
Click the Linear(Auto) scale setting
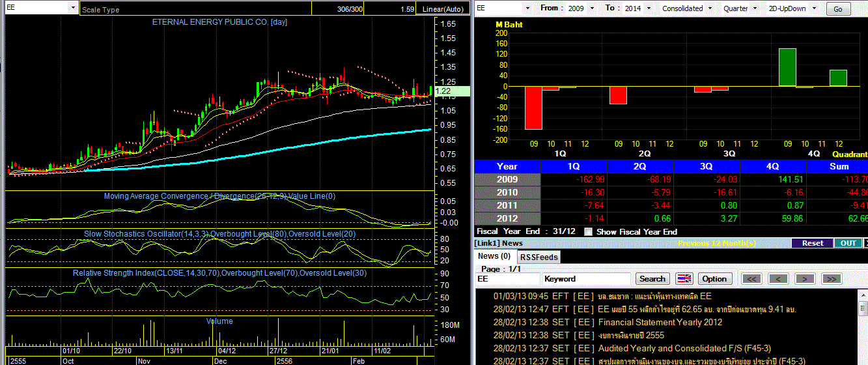pos(442,10)
